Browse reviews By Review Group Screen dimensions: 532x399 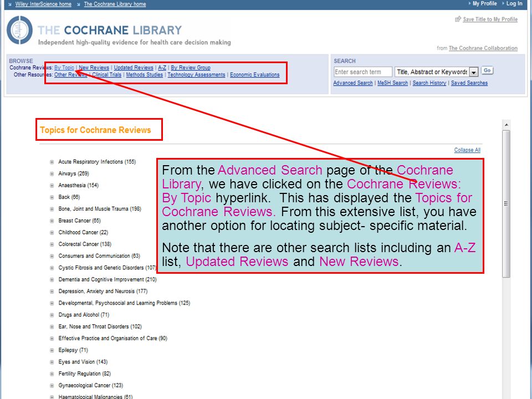point(191,68)
